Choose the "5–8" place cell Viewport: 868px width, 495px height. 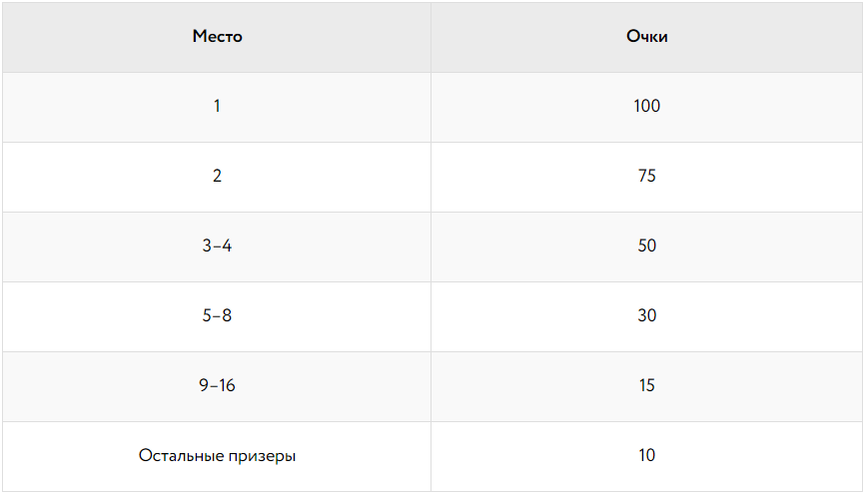pos(217,315)
